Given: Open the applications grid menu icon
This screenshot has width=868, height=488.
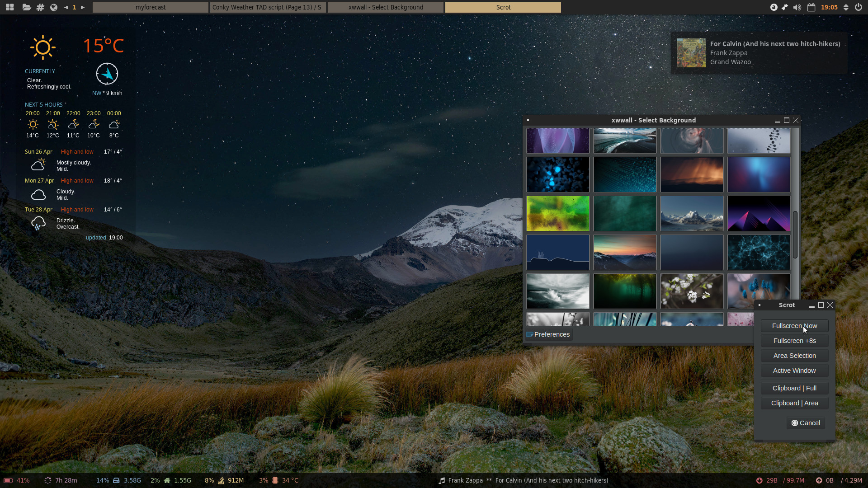Looking at the screenshot, I should (9, 7).
